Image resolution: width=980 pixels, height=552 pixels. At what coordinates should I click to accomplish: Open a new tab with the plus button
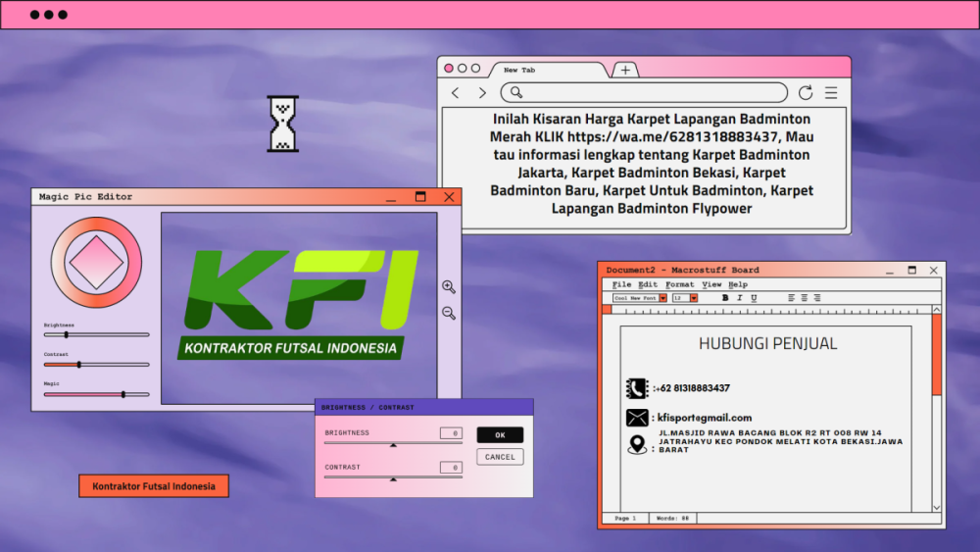pos(625,70)
